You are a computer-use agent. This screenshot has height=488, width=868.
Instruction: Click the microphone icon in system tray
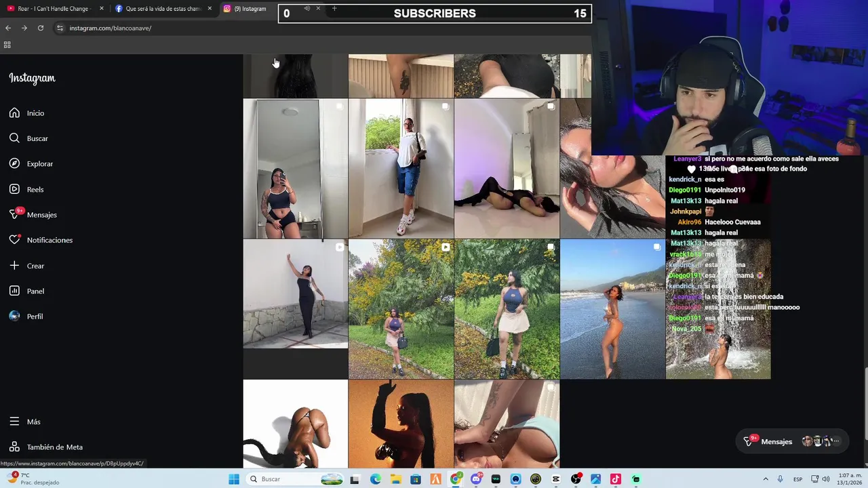click(781, 479)
